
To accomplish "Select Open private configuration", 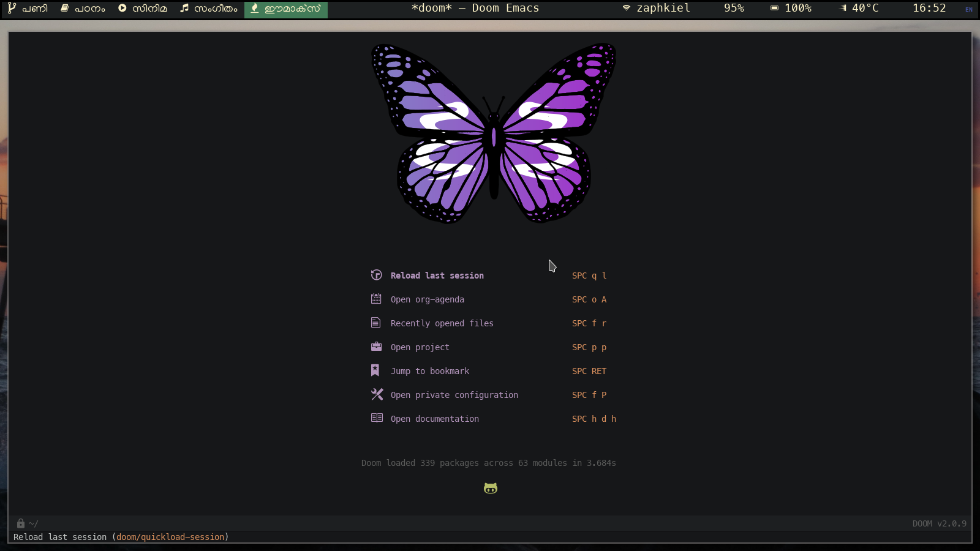I will click(454, 395).
